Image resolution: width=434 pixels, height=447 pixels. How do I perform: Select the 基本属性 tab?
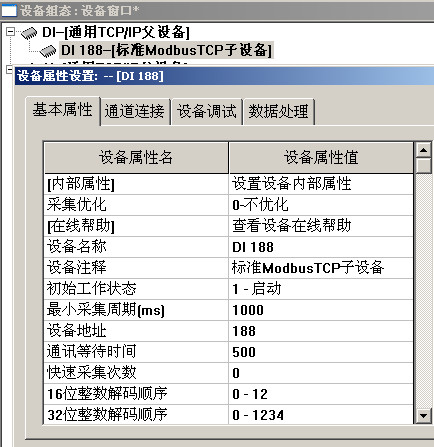pos(63,111)
